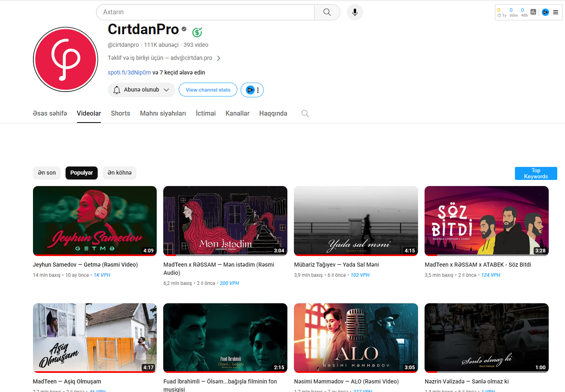This screenshot has width=565, height=392.
Task: Open the Kanallar tab
Action: [237, 114]
